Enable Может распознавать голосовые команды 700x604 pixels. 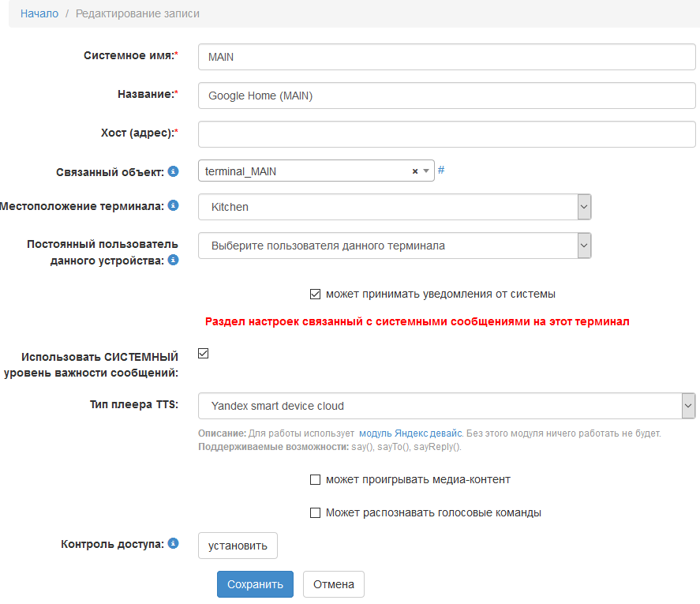pos(315,512)
